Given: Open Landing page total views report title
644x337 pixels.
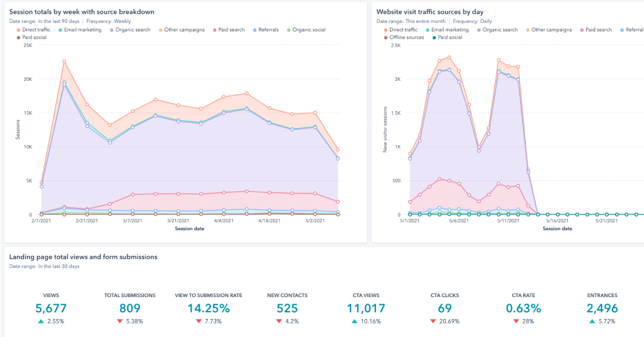Looking at the screenshot, I should pyautogui.click(x=83, y=257).
